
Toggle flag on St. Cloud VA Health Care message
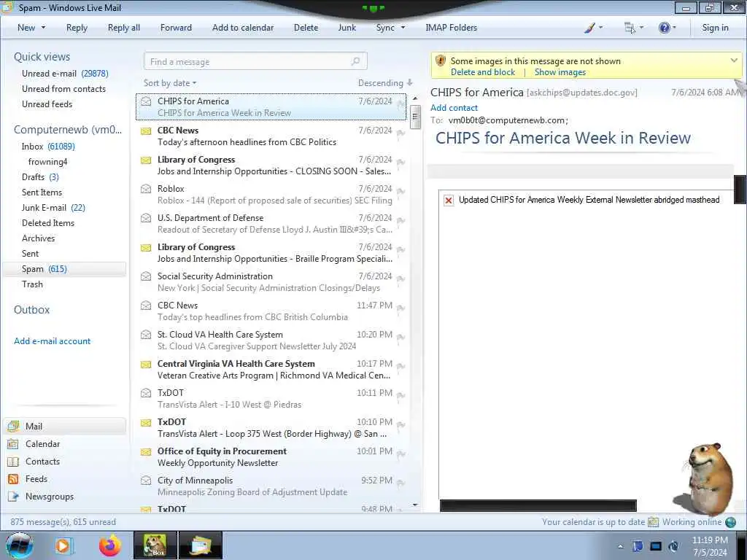[x=400, y=338]
